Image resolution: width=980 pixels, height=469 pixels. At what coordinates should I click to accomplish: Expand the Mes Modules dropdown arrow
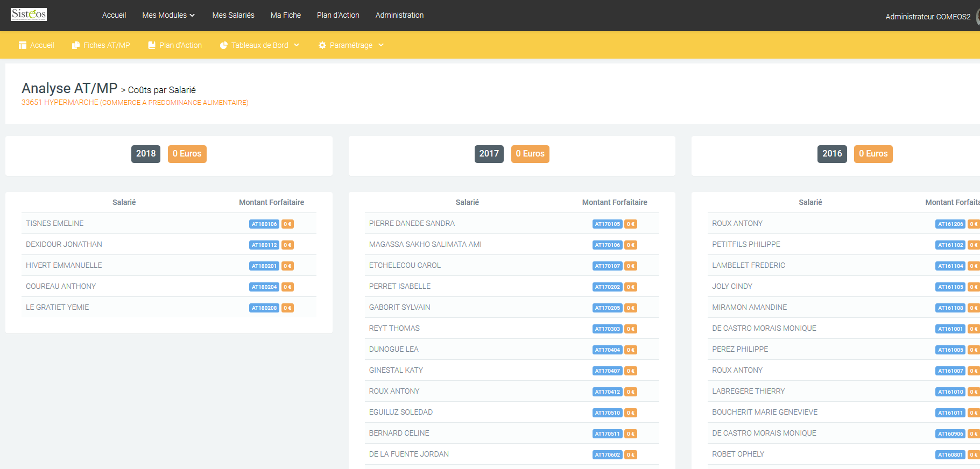coord(192,15)
